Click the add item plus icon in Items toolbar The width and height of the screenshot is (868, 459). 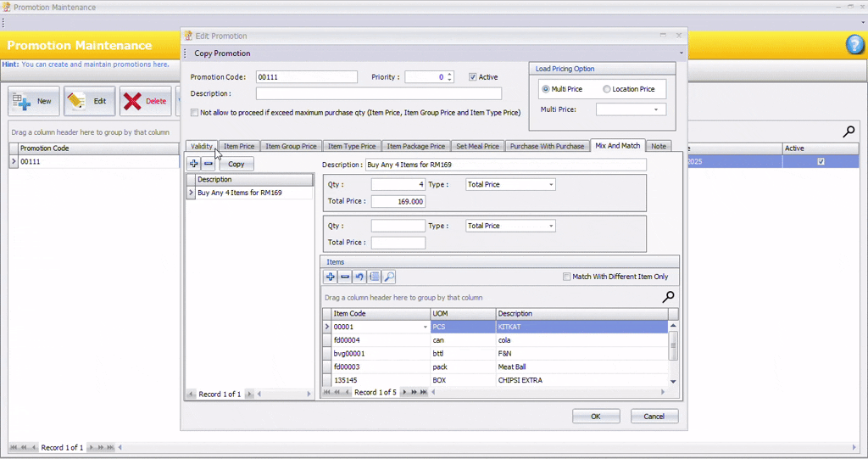[x=331, y=277]
